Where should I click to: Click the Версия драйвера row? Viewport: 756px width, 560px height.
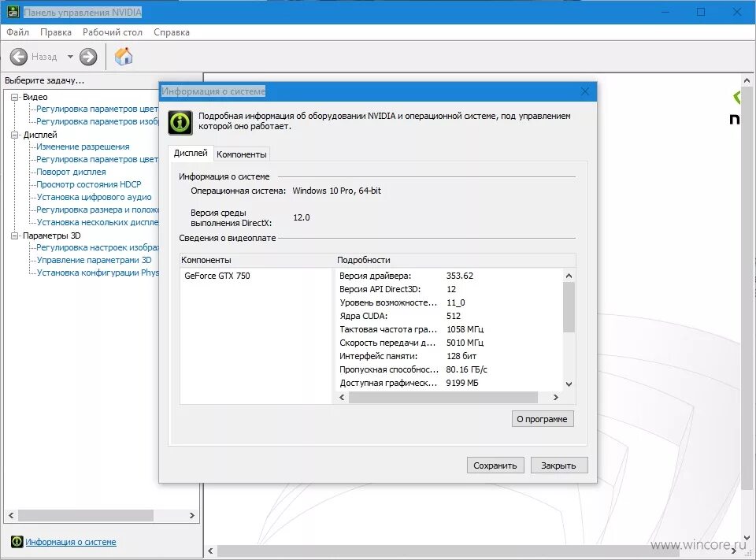point(406,276)
